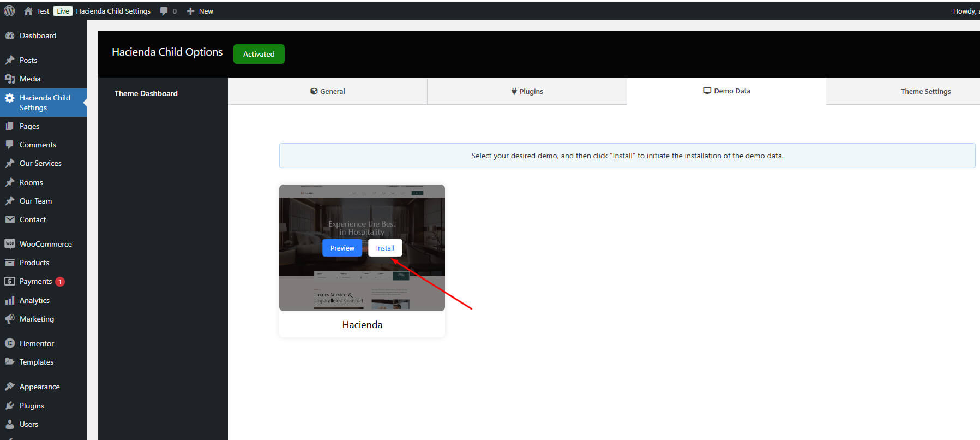Click the Hacienda Child Options heading

point(167,52)
